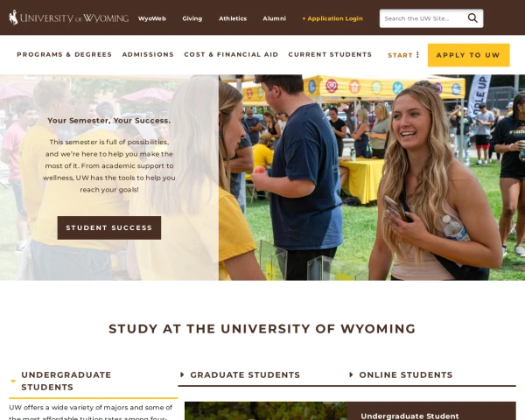
Task: Open the START three-dot menu icon
Action: [417, 54]
